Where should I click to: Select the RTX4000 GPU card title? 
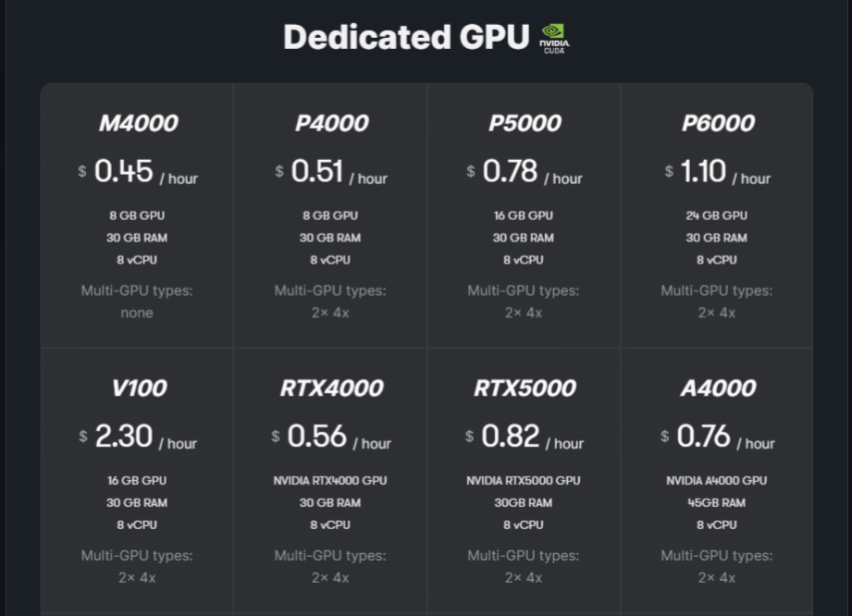point(330,388)
